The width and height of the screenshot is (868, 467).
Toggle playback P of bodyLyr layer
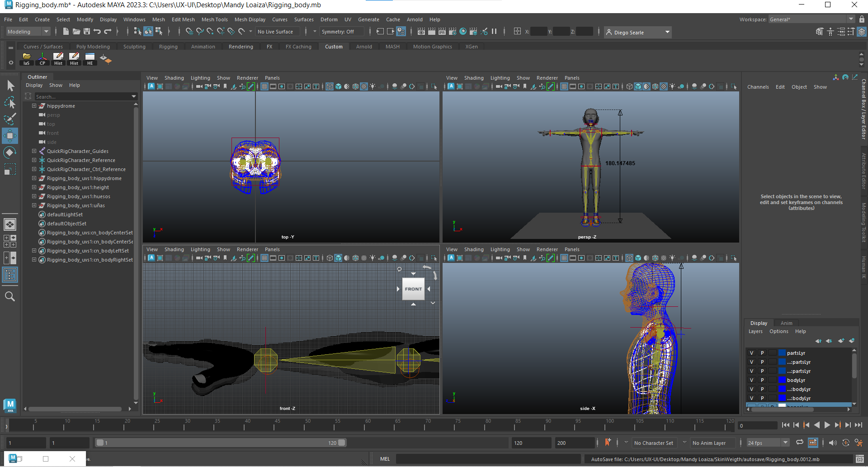point(762,380)
